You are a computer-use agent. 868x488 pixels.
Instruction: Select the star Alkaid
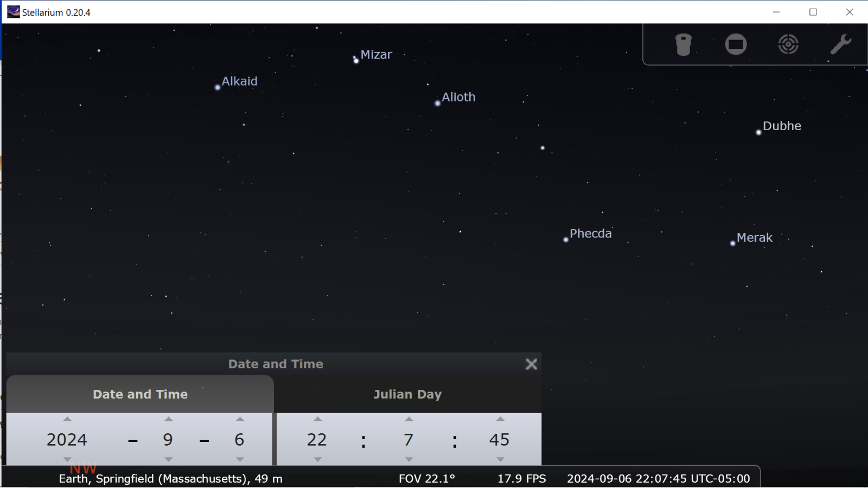click(218, 87)
